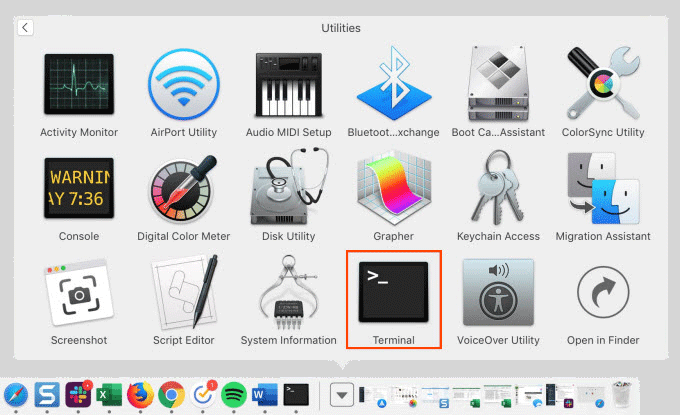Launch Digital Color Meter

(183, 188)
